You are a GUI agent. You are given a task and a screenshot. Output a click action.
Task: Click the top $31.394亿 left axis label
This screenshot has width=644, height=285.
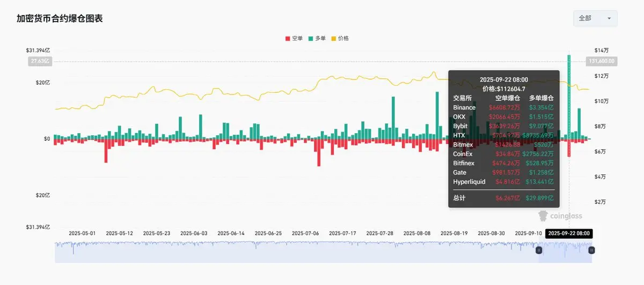[38, 50]
